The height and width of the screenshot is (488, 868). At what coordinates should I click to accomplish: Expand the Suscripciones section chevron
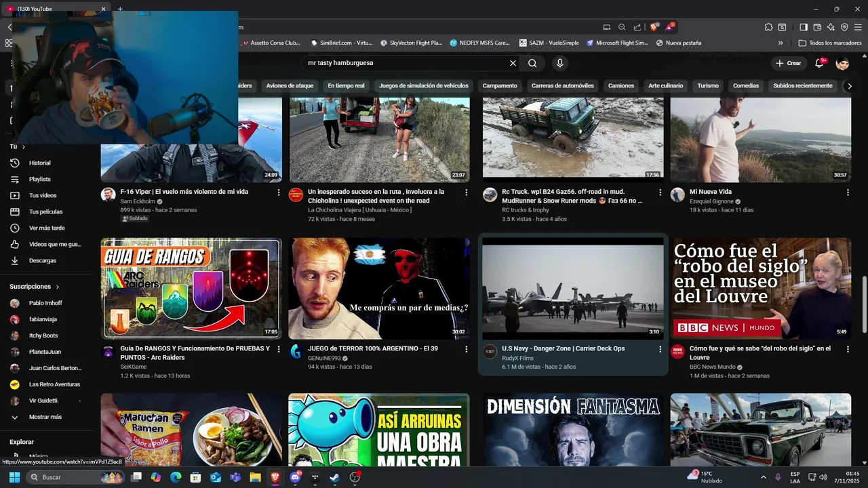coord(58,287)
